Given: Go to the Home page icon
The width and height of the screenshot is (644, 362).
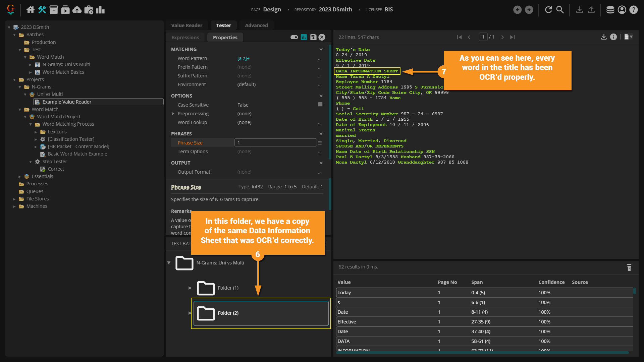Looking at the screenshot, I should click(31, 10).
